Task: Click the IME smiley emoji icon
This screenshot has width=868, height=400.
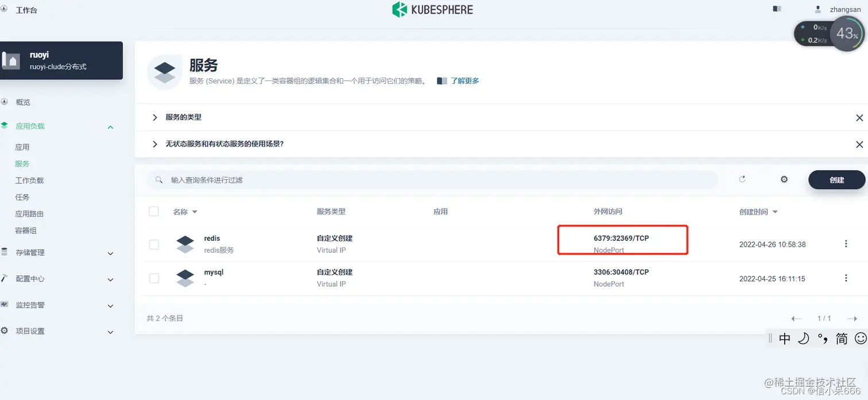Action: (861, 339)
